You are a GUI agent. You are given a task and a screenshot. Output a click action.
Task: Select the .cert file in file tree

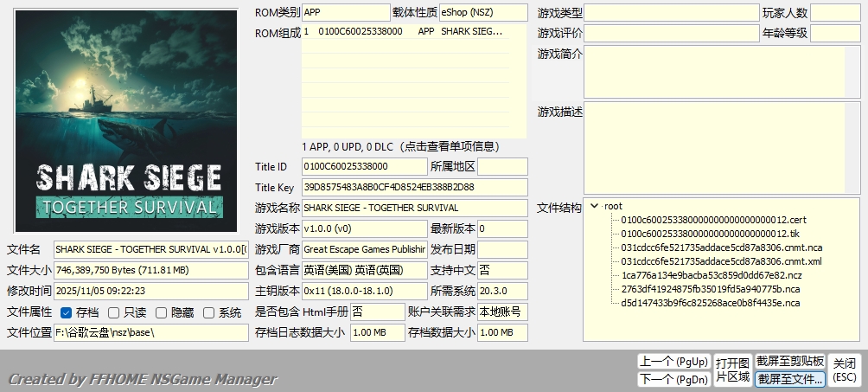[x=713, y=220]
